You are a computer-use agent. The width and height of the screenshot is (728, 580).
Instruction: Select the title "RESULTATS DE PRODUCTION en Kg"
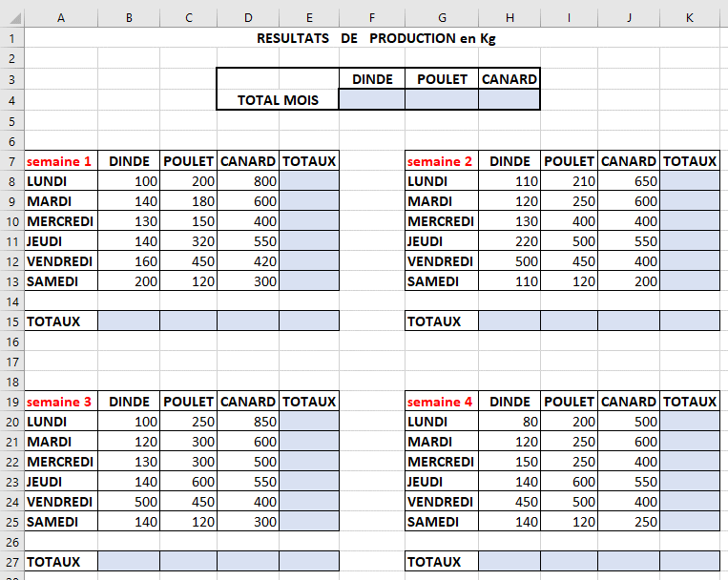376,39
